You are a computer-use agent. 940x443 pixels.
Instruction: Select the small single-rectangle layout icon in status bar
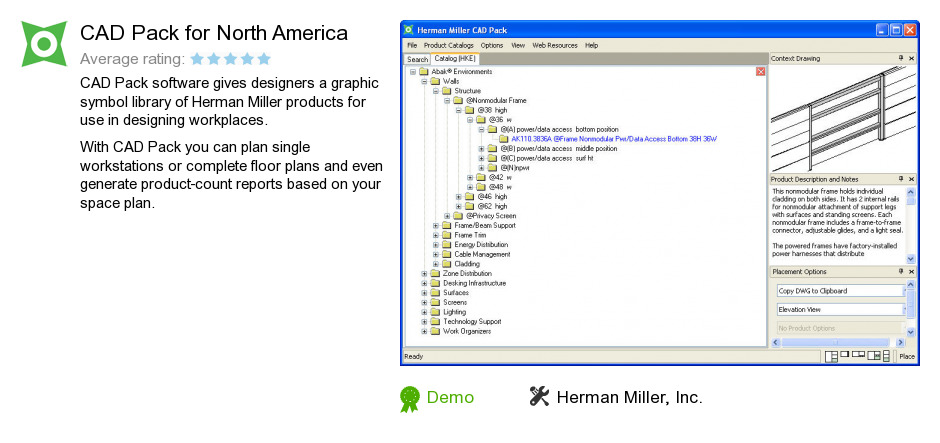(x=844, y=354)
